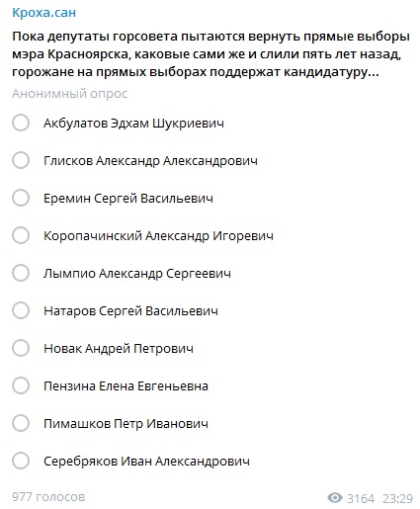Open the Кроха.сан channel name link

point(43,13)
